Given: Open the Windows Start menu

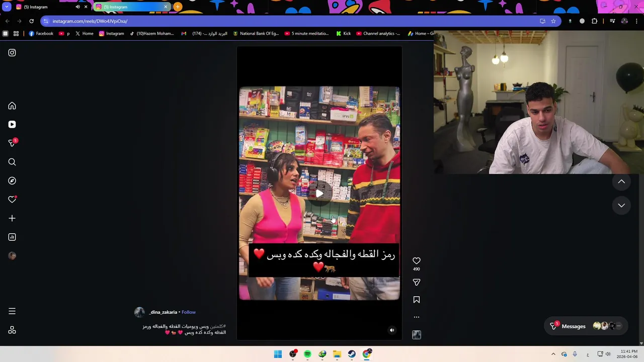Looking at the screenshot, I should point(278,354).
